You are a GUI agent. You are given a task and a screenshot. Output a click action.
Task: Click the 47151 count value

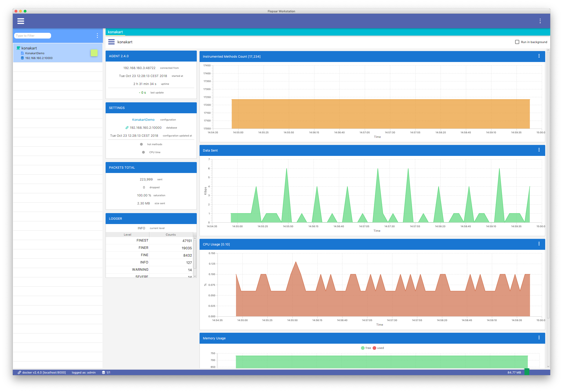click(187, 241)
